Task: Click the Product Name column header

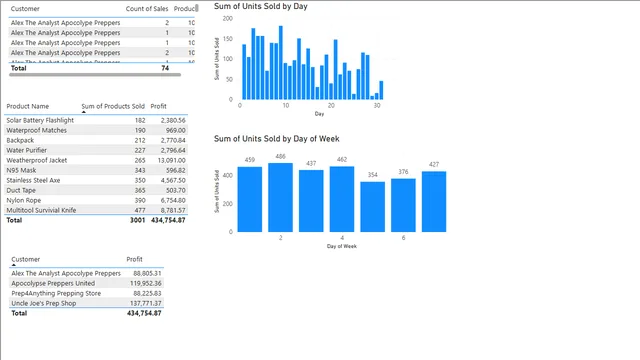Action: pyautogui.click(x=28, y=106)
